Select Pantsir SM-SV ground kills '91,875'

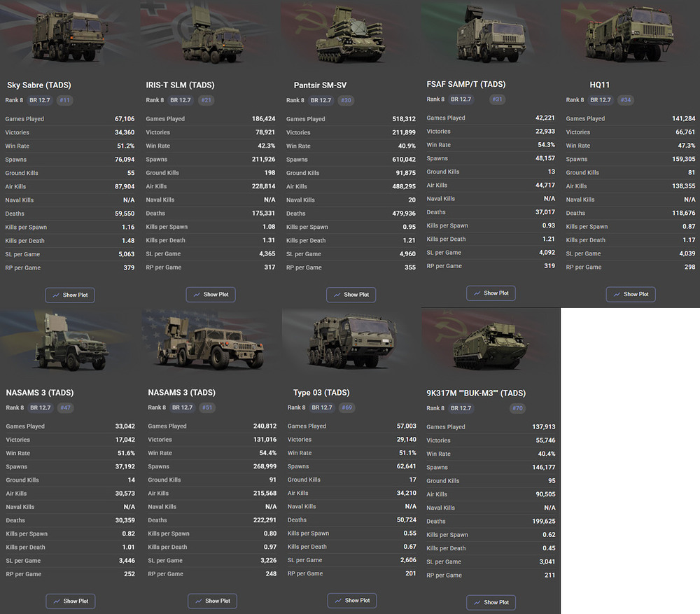pyautogui.click(x=406, y=173)
